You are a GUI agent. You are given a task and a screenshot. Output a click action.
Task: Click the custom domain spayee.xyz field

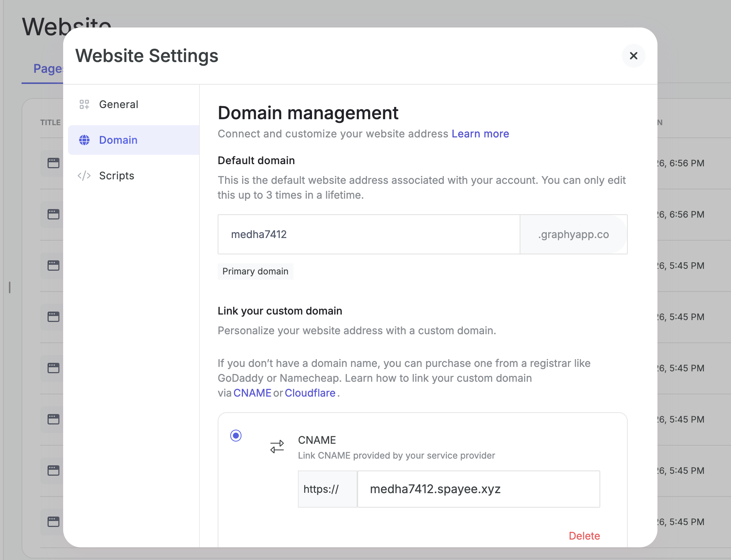click(478, 489)
